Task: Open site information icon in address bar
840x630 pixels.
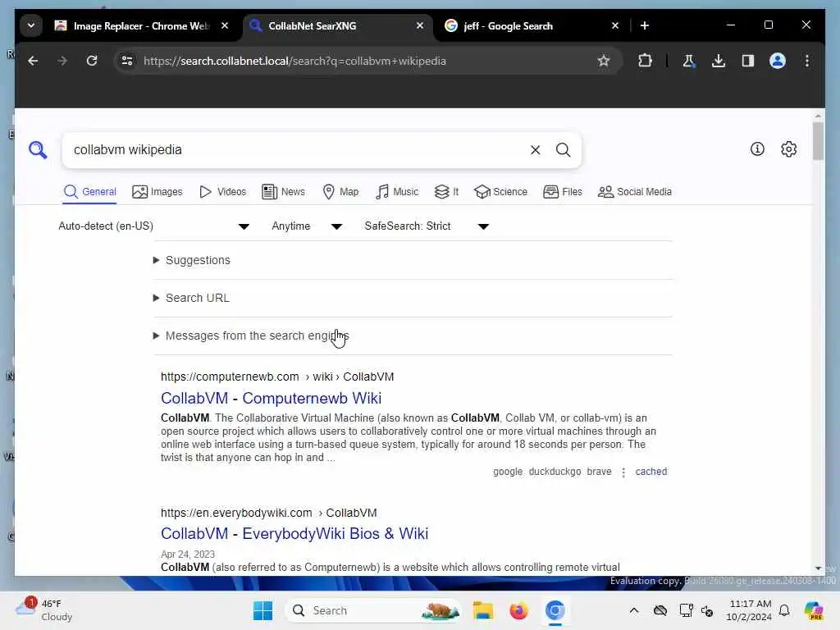Action: [127, 61]
